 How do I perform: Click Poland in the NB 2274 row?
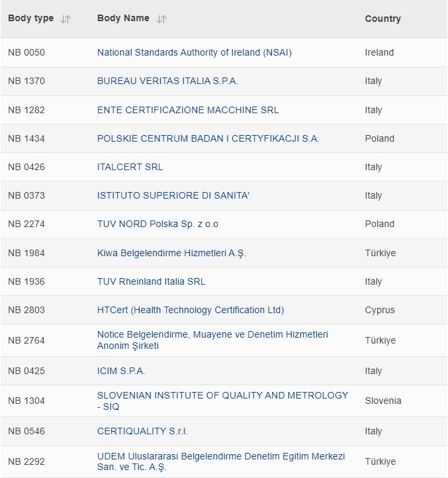tap(380, 224)
